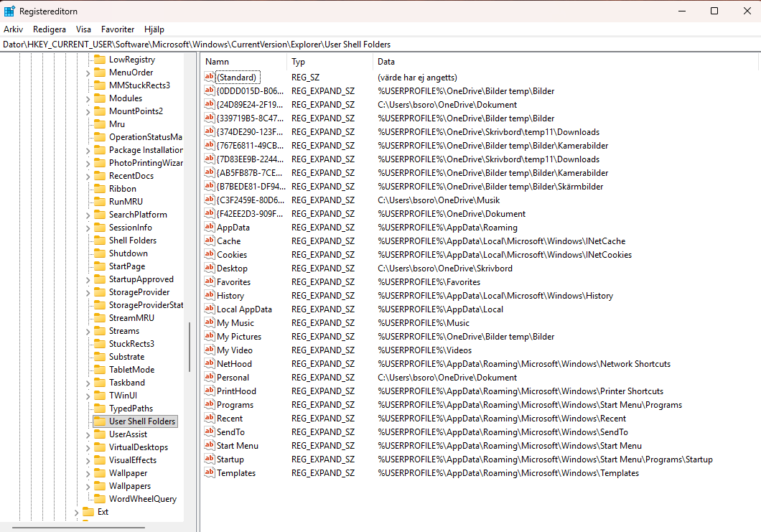Screen dimensions: 761x532
Task: Expand the MenuOrder tree node
Action: coord(88,73)
